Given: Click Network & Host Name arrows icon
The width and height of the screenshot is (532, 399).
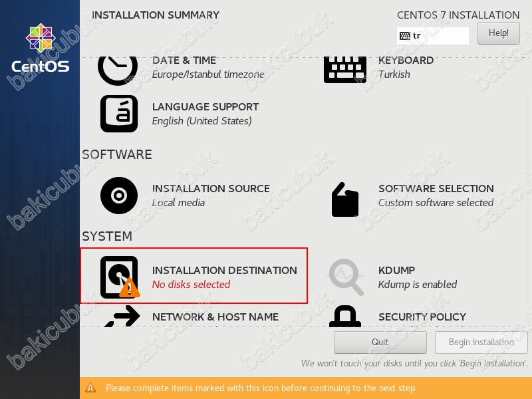Looking at the screenshot, I should click(x=122, y=316).
